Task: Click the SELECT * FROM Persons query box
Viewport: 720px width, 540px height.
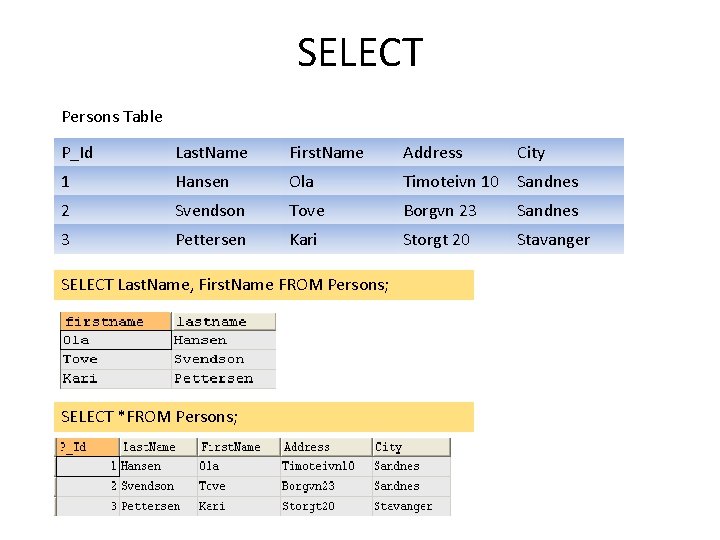Action: [264, 417]
